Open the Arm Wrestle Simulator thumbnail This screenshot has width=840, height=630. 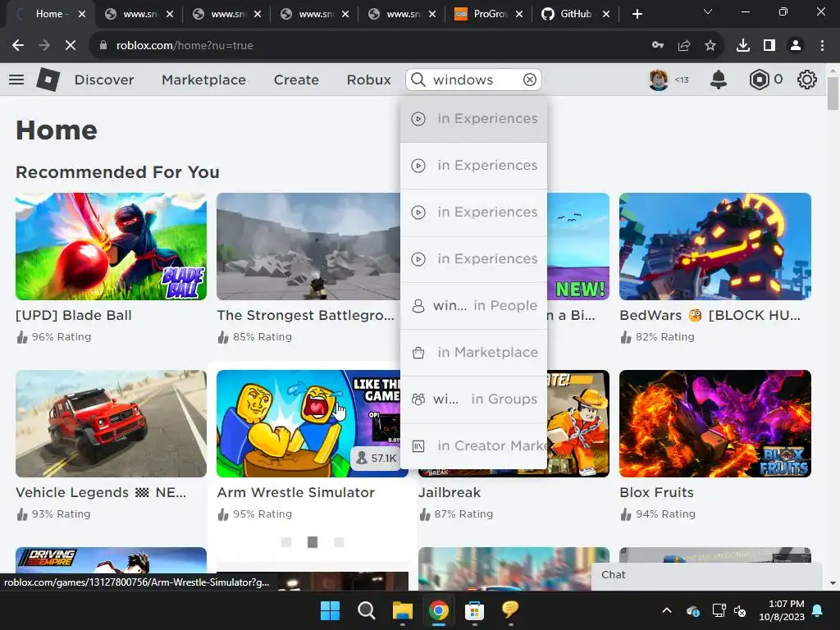[x=308, y=424]
